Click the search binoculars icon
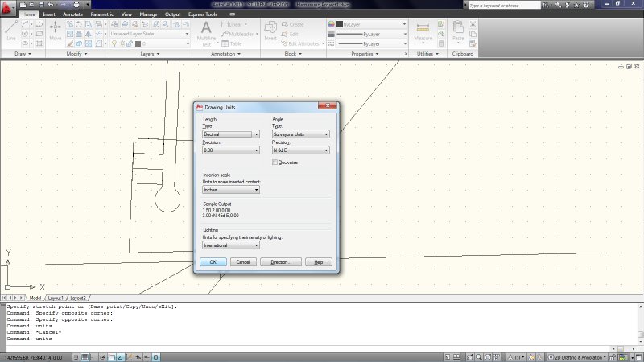Image resolution: width=644 pixels, height=362 pixels. 545,5
